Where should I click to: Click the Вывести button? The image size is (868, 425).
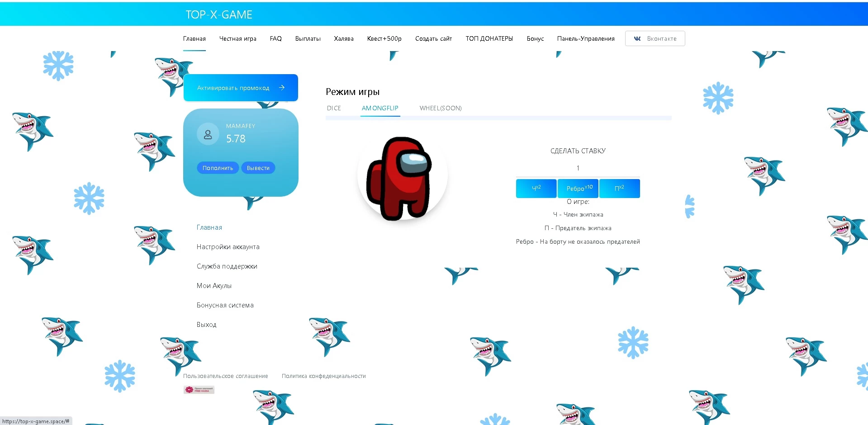[x=258, y=168]
